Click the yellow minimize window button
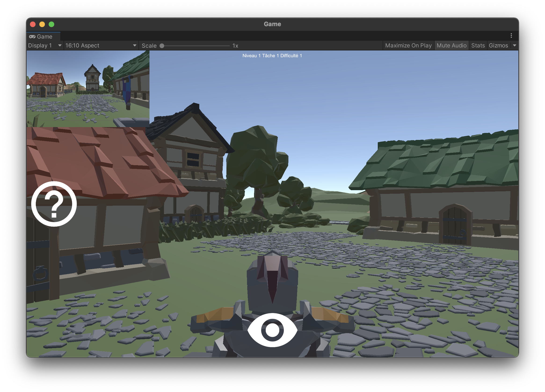The image size is (545, 392). (42, 24)
